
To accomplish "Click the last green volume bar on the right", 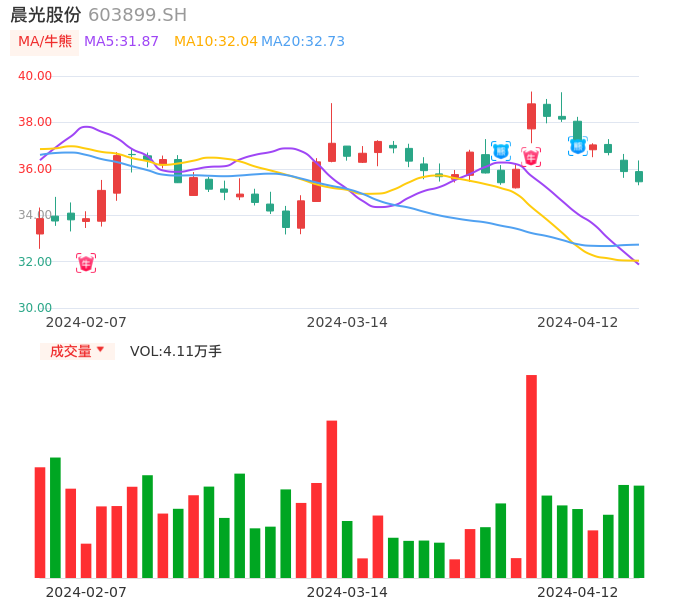I will click(639, 531).
